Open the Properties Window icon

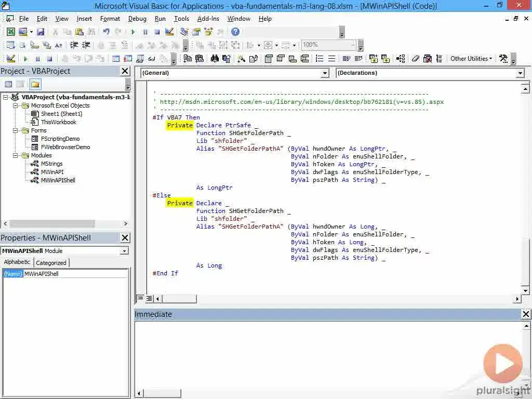click(196, 32)
